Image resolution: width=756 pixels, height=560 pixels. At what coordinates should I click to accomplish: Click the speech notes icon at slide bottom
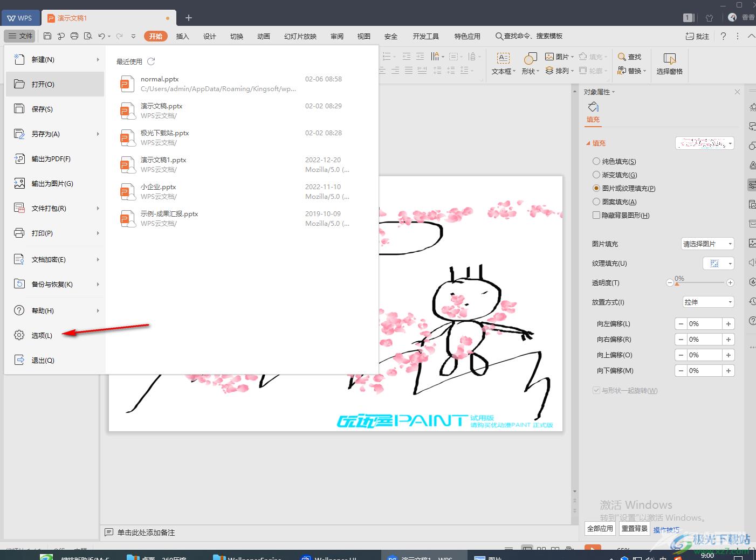tap(109, 533)
